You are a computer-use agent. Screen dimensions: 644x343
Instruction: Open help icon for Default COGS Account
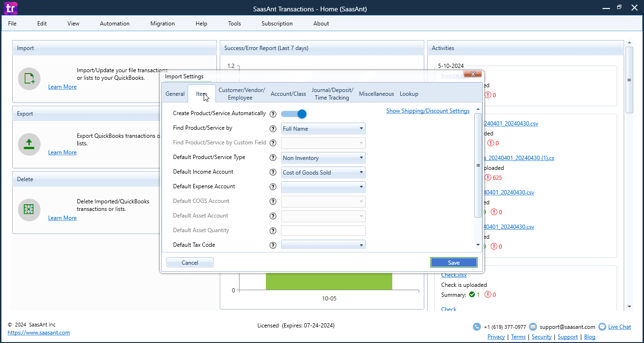272,201
